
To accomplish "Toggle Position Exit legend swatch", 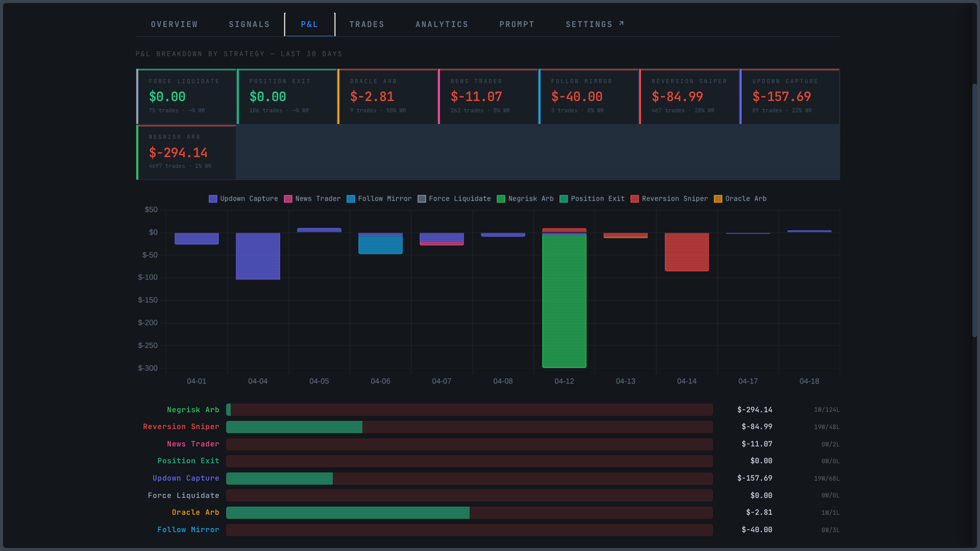I will pyautogui.click(x=563, y=199).
